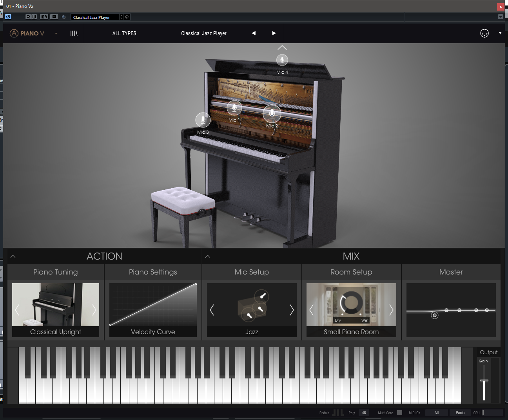Show previous piano model
508x420 pixels.
coord(17,310)
